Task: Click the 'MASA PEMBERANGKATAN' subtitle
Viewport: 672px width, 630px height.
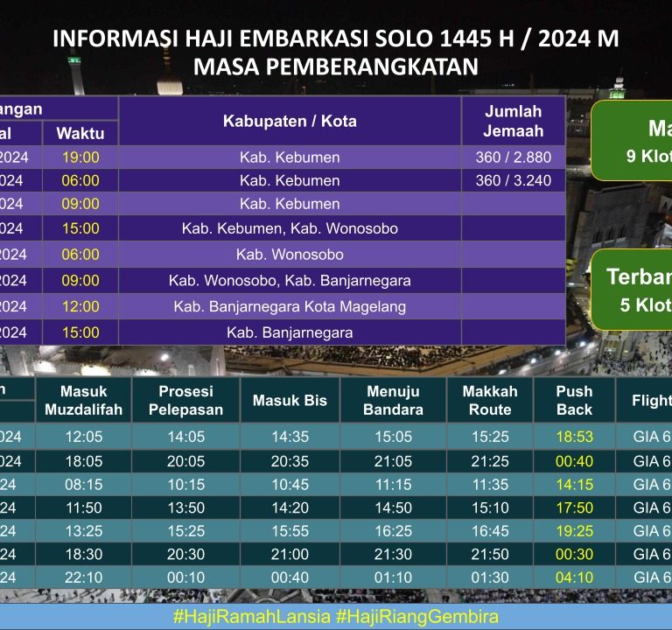Action: coord(336,66)
